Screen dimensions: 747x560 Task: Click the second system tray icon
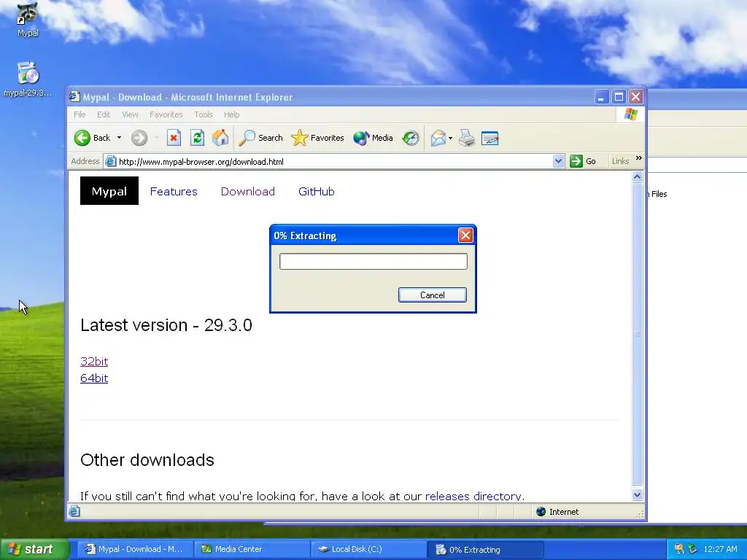(693, 549)
